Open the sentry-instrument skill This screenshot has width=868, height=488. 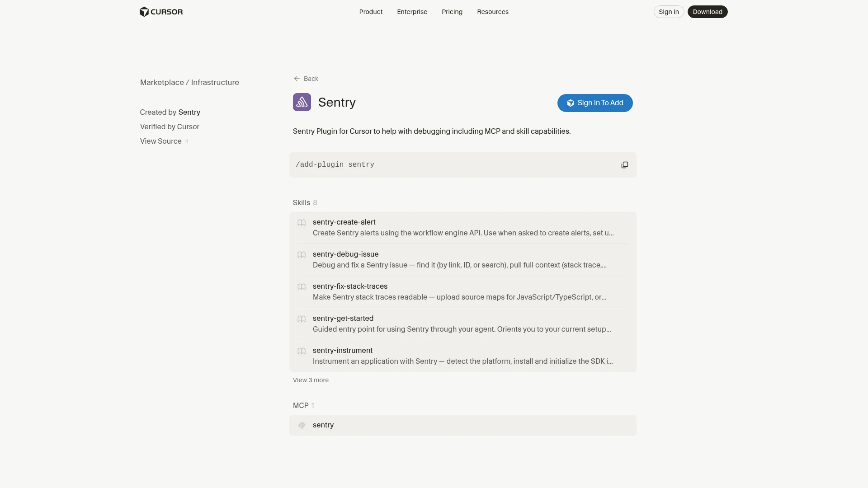click(x=463, y=356)
